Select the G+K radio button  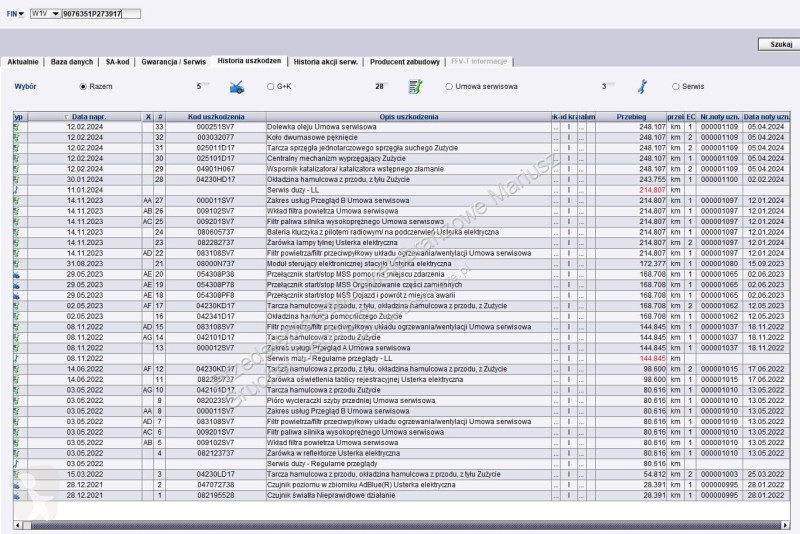[270, 87]
